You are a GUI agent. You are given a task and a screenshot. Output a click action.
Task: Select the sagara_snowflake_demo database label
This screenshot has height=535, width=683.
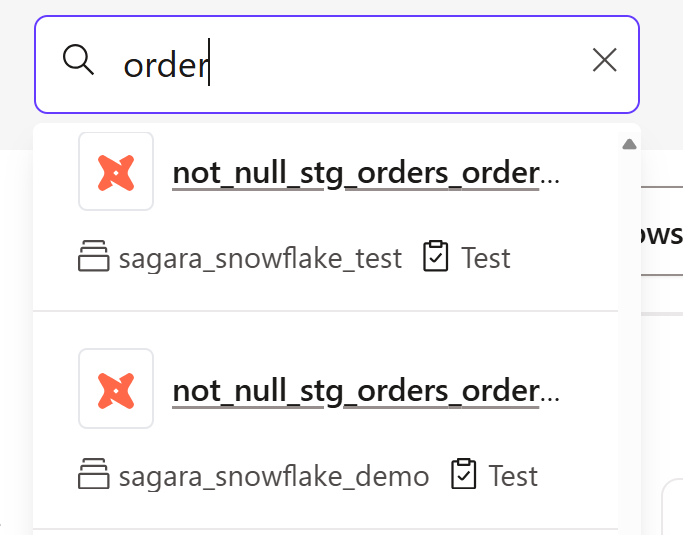coord(274,476)
